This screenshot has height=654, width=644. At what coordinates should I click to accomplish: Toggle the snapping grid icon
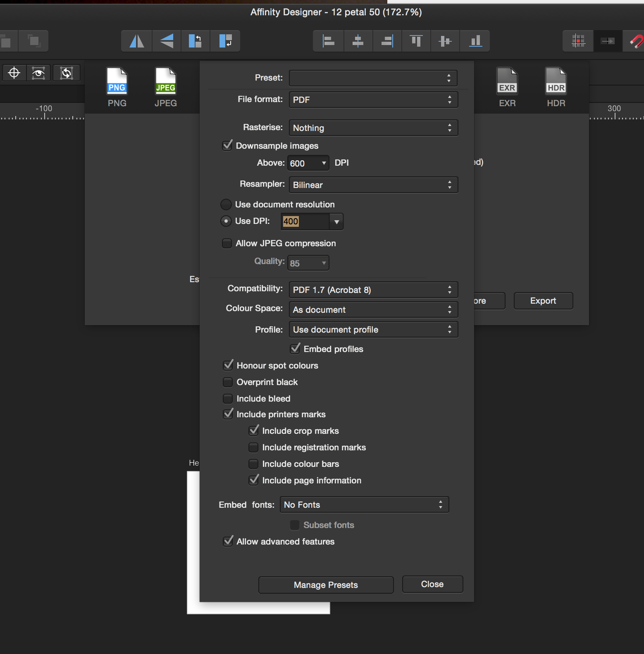pos(578,41)
